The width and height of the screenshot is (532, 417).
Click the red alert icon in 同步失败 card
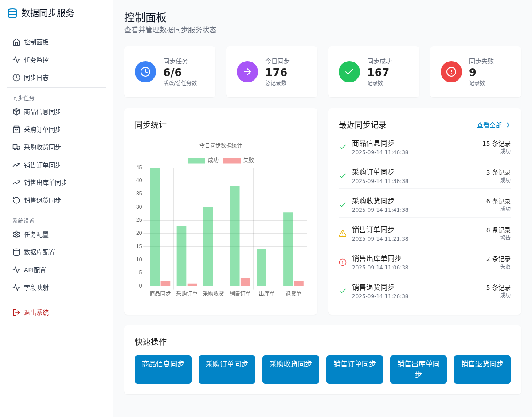[x=451, y=72]
